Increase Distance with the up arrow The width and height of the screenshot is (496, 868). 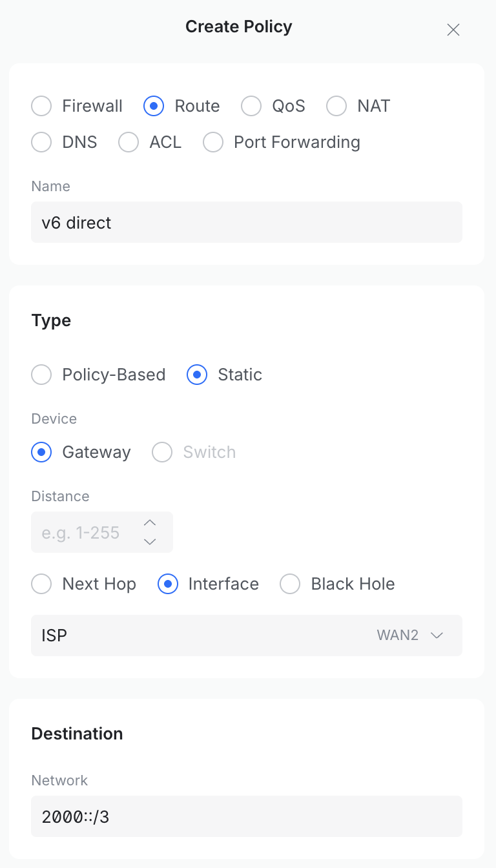150,522
